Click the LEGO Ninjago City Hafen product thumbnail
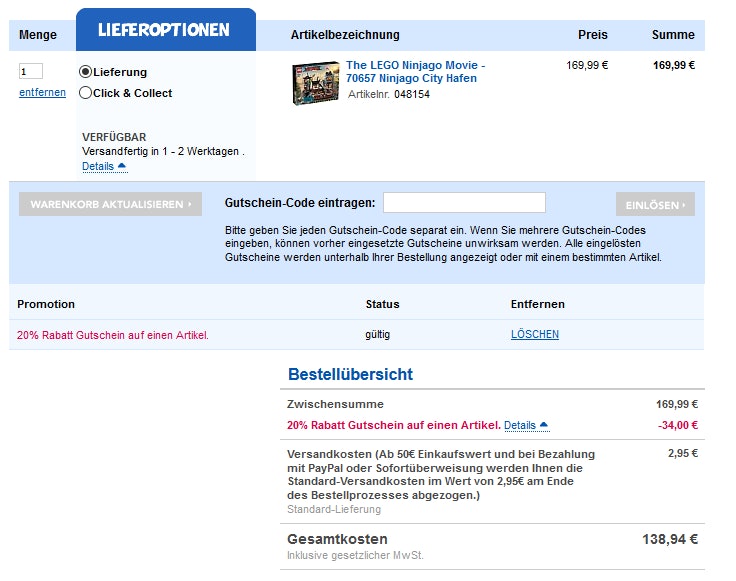Image resolution: width=736 pixels, height=581 pixels. click(x=314, y=84)
